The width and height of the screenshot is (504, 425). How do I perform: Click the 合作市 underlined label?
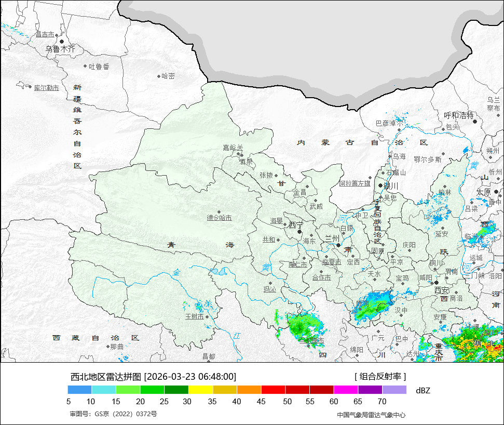[321, 277]
